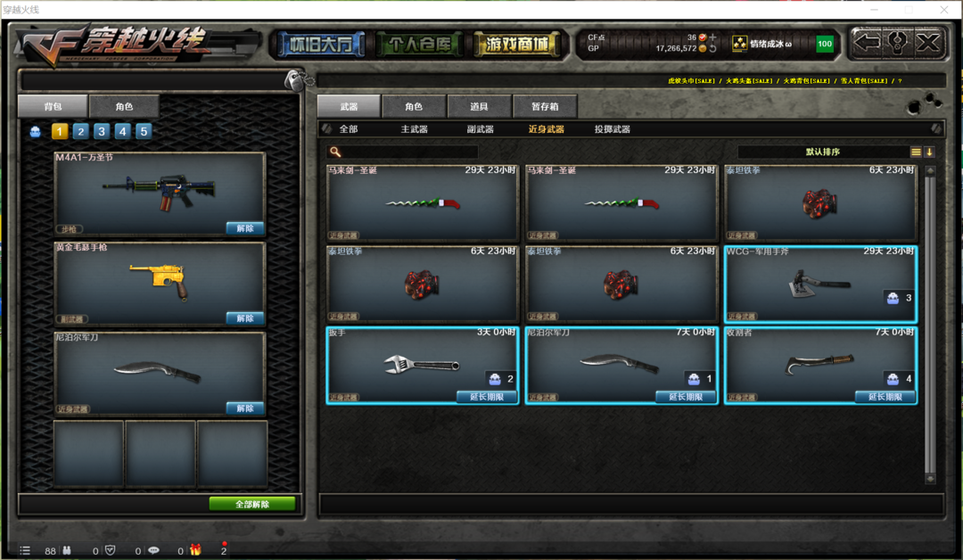Click 延长期限 on the 扳手 item
963x560 pixels.
point(487,397)
